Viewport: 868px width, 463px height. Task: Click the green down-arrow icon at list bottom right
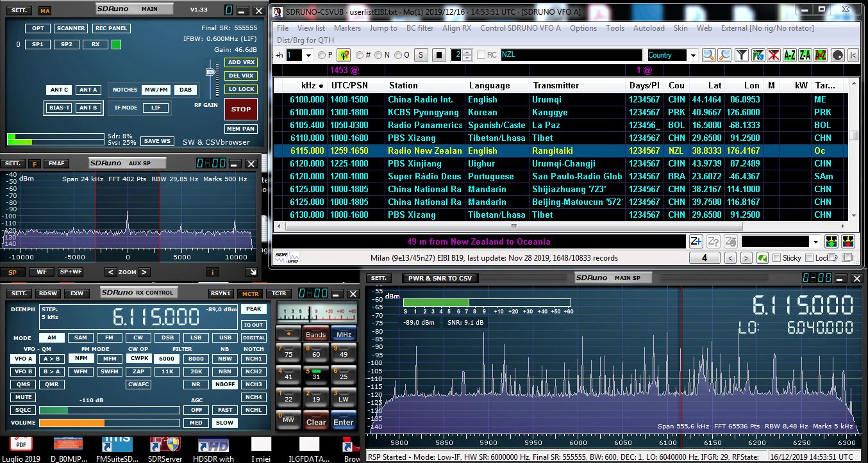(x=832, y=241)
